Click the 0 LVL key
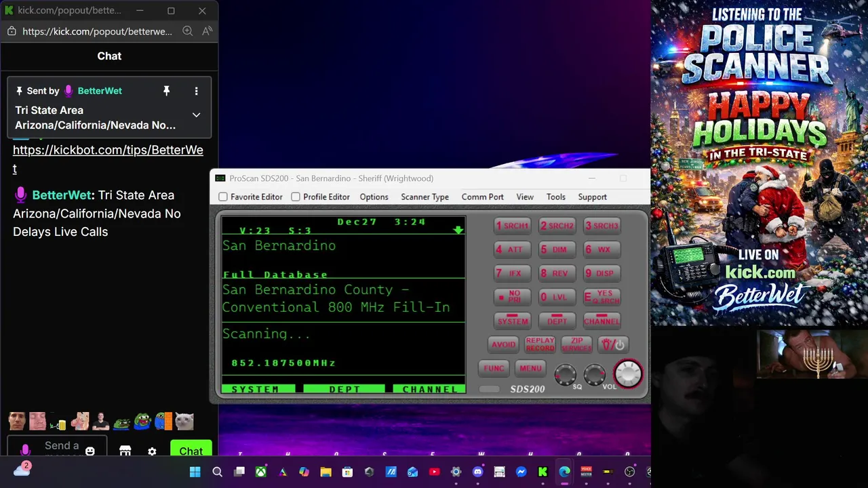The width and height of the screenshot is (868, 488). click(557, 297)
